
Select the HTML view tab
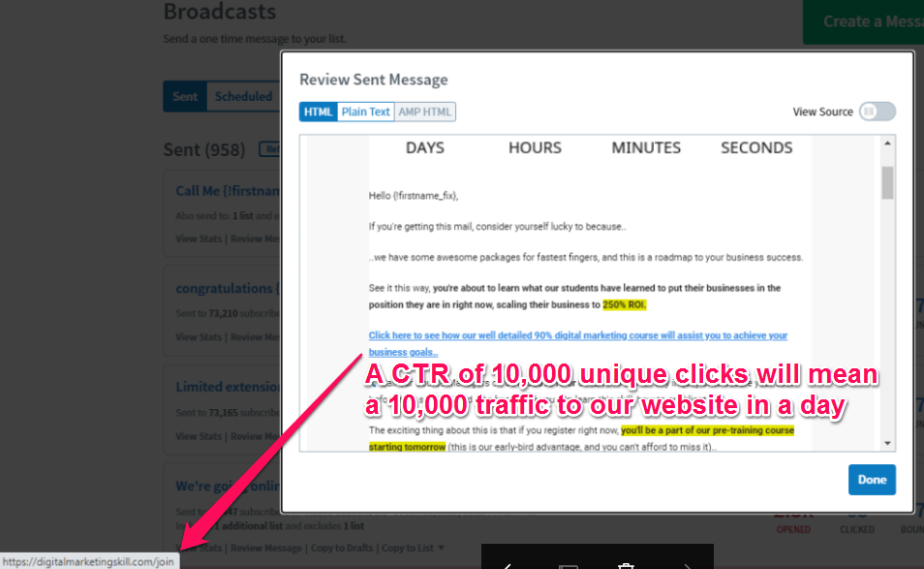(318, 111)
